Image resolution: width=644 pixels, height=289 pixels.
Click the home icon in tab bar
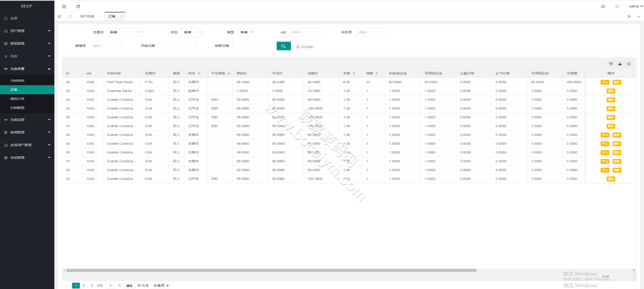pos(70,16)
